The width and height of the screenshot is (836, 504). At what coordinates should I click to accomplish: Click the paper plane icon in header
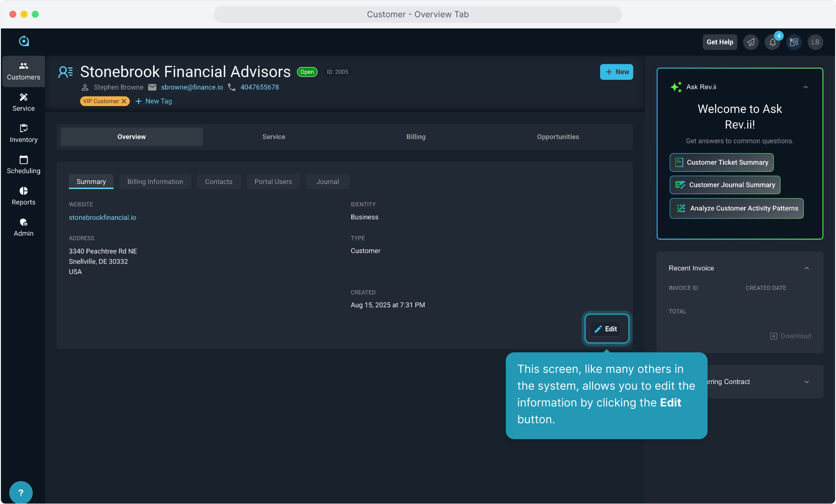point(751,42)
